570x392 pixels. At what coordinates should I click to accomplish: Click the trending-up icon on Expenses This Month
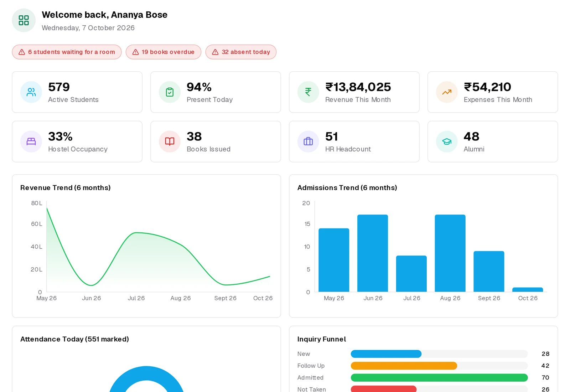[447, 92]
